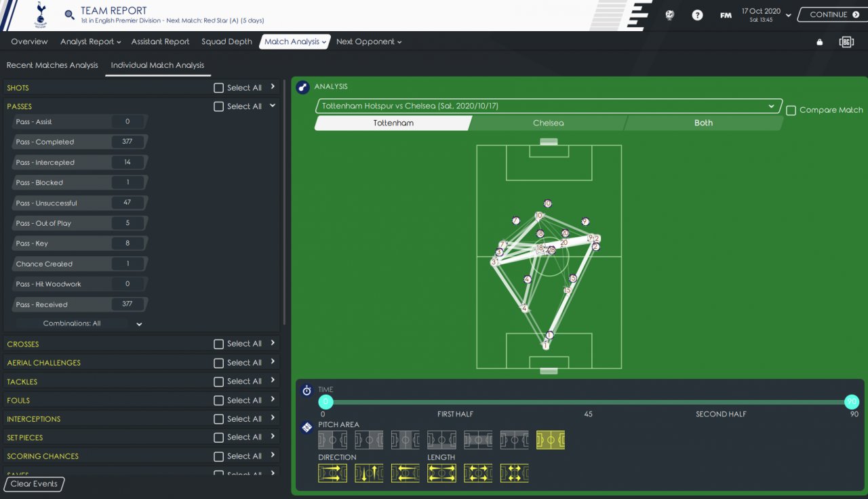Image resolution: width=868 pixels, height=499 pixels.
Task: Expand the Shots section arrow
Action: point(273,87)
